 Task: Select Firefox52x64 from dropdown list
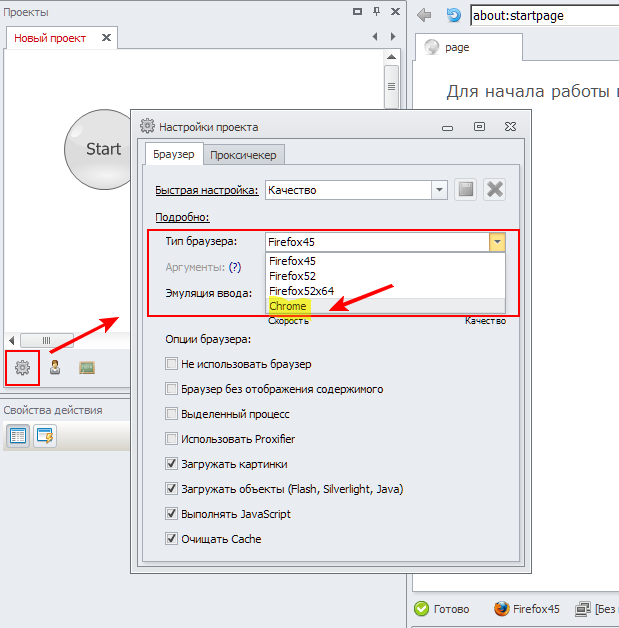pos(385,291)
